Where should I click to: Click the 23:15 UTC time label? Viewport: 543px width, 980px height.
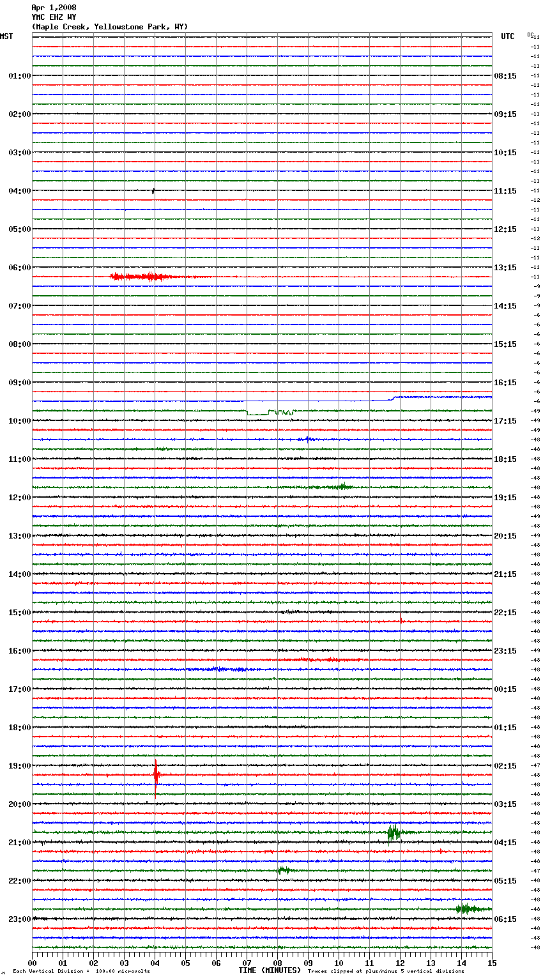tap(505, 651)
